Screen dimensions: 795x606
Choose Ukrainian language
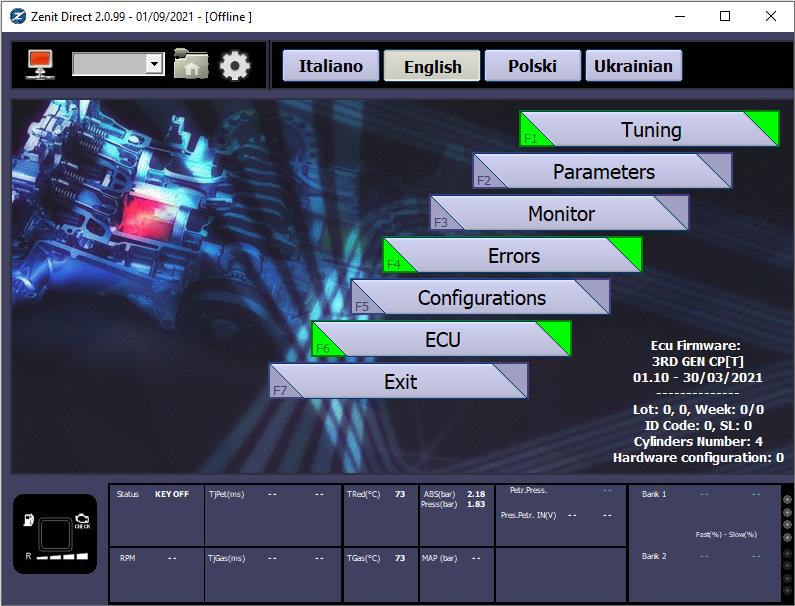click(x=633, y=66)
